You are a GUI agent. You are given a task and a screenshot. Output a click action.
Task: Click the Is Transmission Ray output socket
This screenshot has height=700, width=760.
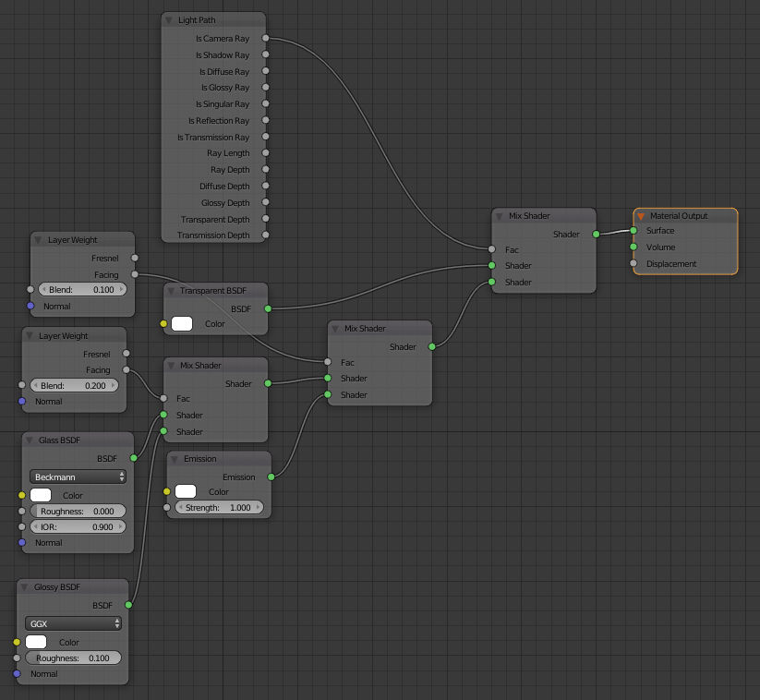[x=266, y=137]
